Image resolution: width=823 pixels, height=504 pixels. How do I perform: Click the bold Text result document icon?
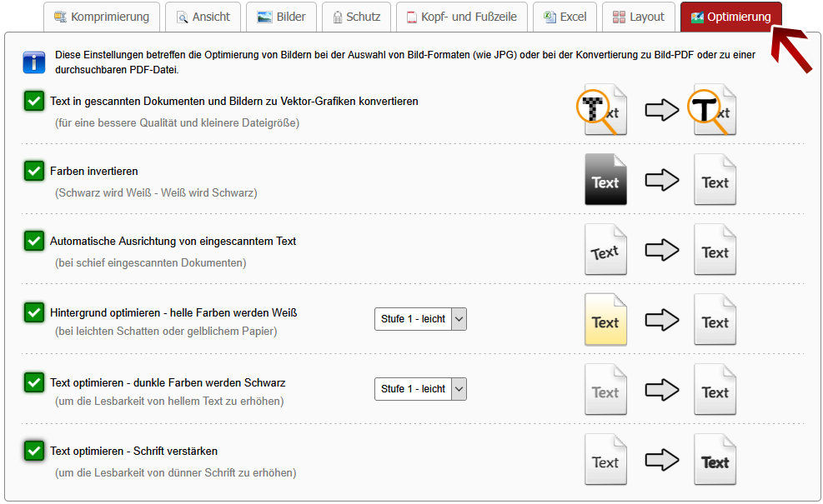715,460
